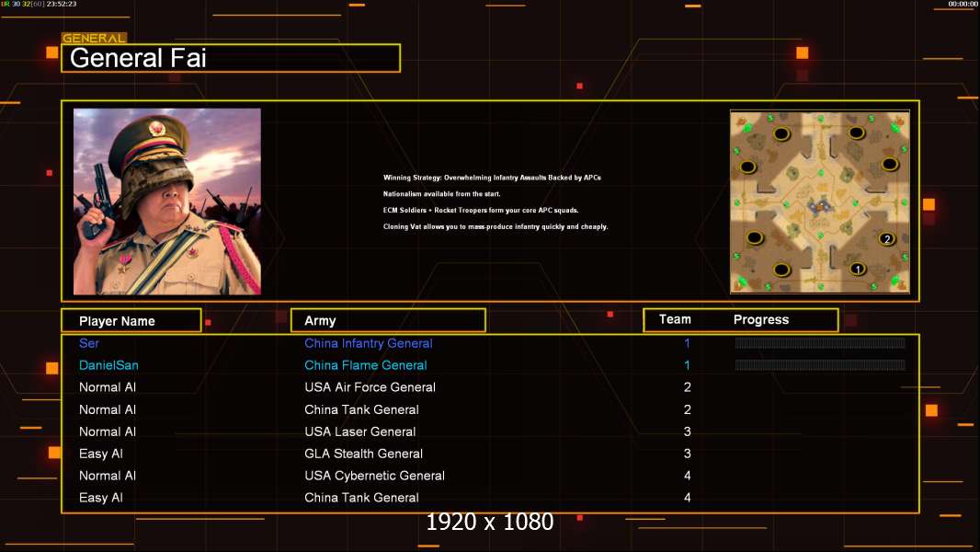Select start position 2 on the minimap

click(886, 239)
